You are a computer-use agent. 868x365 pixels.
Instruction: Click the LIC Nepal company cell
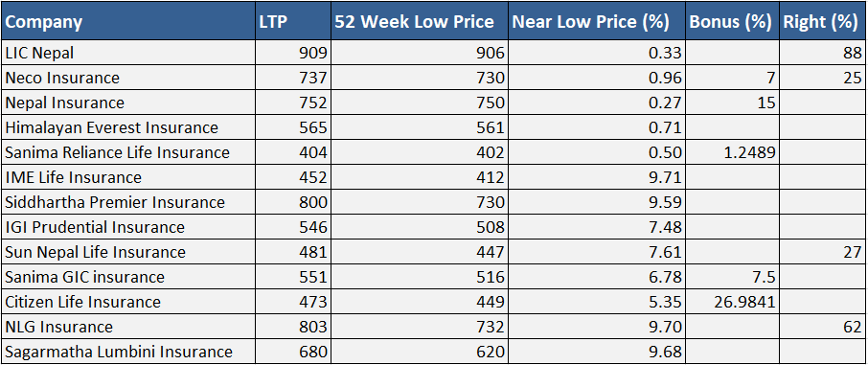point(127,53)
